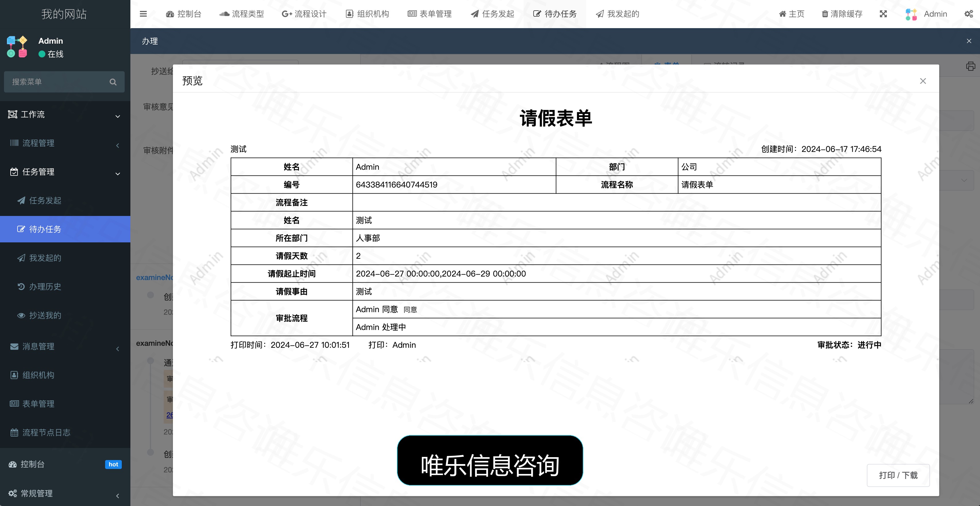The height and width of the screenshot is (506, 980).
Task: Click the 打印 / 下载 button
Action: point(898,475)
